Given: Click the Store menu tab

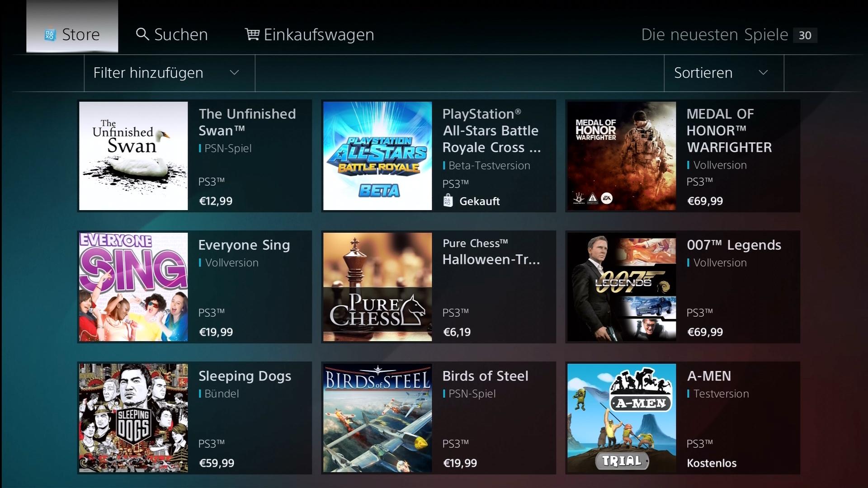Looking at the screenshot, I should (71, 33).
